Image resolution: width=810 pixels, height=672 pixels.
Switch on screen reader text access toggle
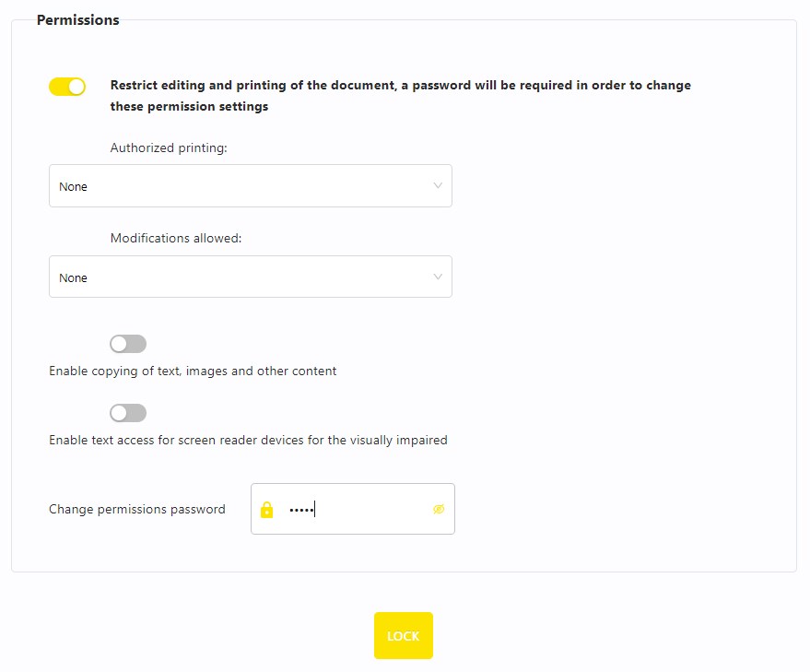(x=127, y=413)
